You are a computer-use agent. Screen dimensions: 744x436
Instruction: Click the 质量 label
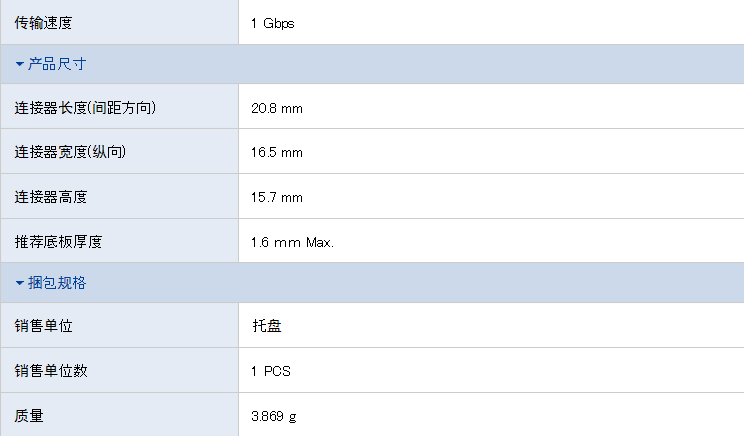click(29, 416)
